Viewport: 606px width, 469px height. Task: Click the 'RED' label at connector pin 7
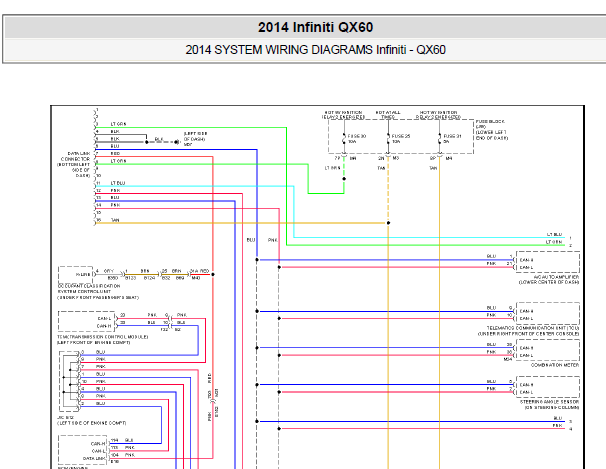[x=115, y=153]
